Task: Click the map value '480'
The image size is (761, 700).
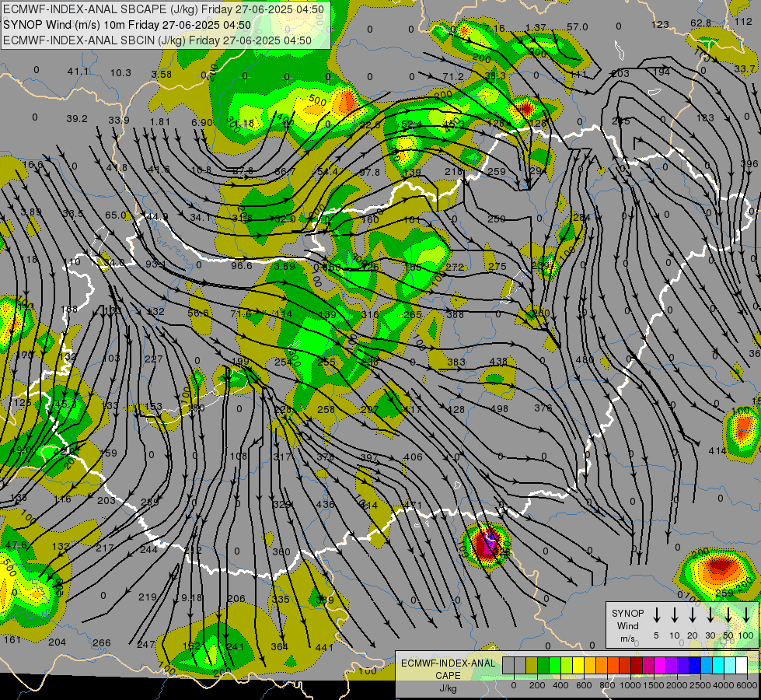Action: click(585, 360)
